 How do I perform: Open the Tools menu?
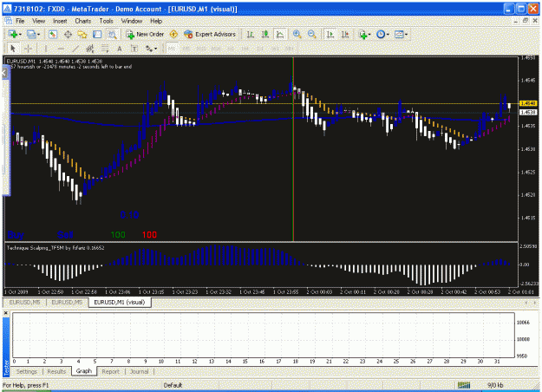106,21
